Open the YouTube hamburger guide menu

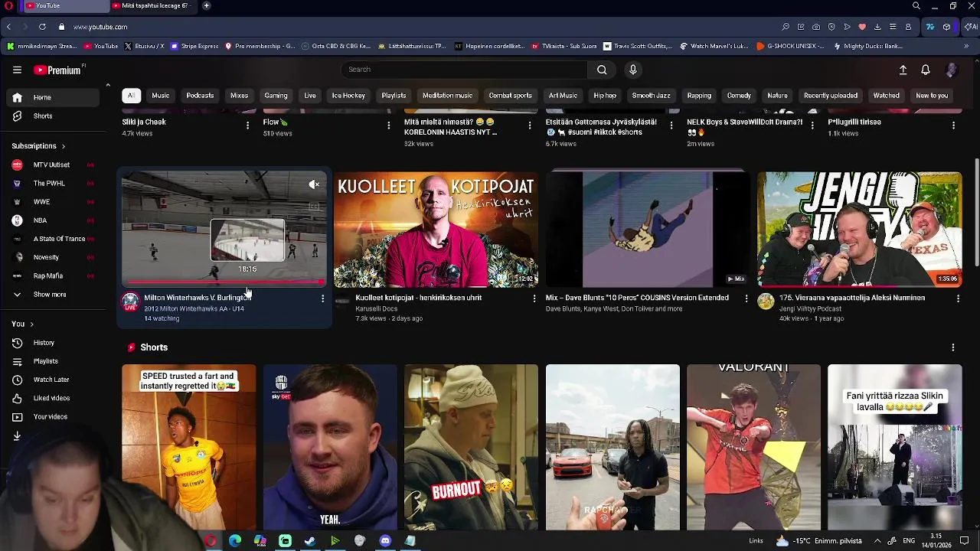17,70
